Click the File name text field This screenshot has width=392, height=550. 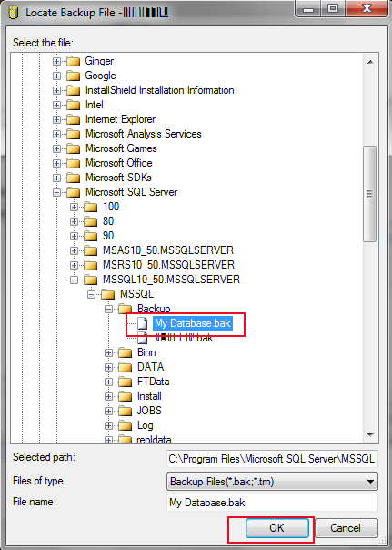pos(272,503)
